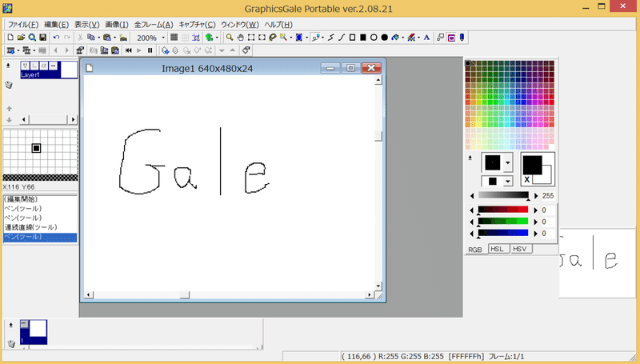The height and width of the screenshot is (364, 640).
Task: Select the Hand scroll tool
Action: tap(241, 38)
